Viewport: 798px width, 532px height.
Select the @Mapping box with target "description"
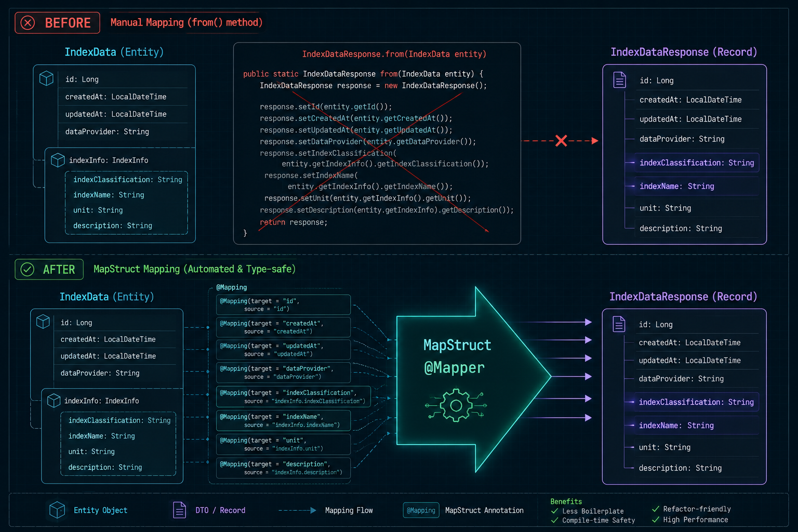coord(283,468)
